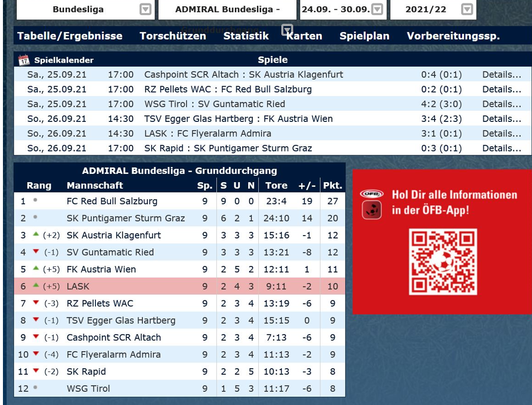The width and height of the screenshot is (532, 405).
Task: Open Details for WAC vs Red Bull Salzburg
Action: point(502,89)
